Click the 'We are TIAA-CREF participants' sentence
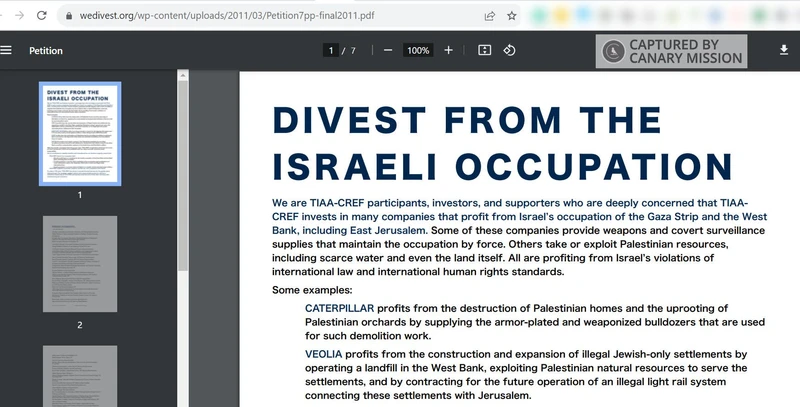Viewport: 800px width, 407px height. coord(519,216)
